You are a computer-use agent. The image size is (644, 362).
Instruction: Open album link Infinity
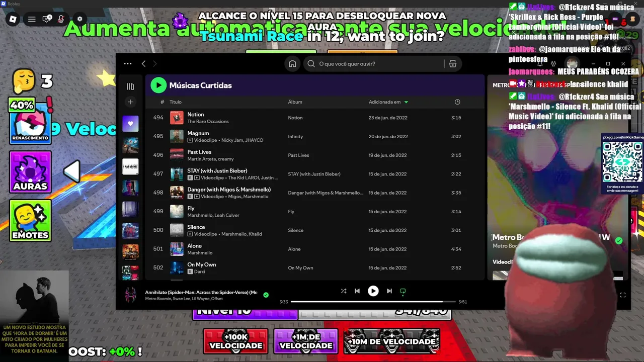pyautogui.click(x=295, y=136)
